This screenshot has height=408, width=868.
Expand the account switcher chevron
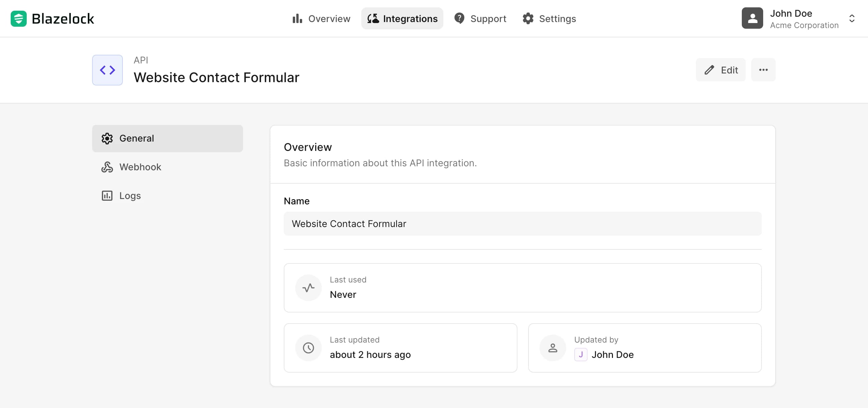point(852,18)
